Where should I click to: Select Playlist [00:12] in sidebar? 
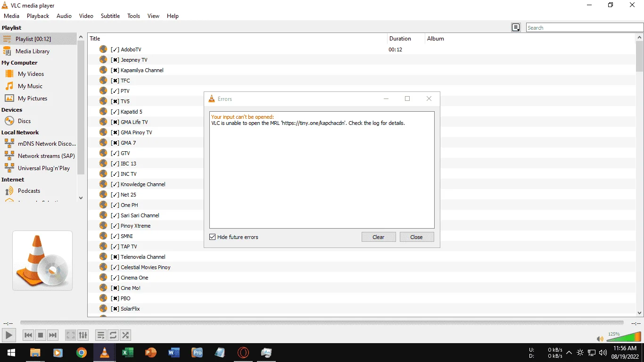(x=38, y=39)
